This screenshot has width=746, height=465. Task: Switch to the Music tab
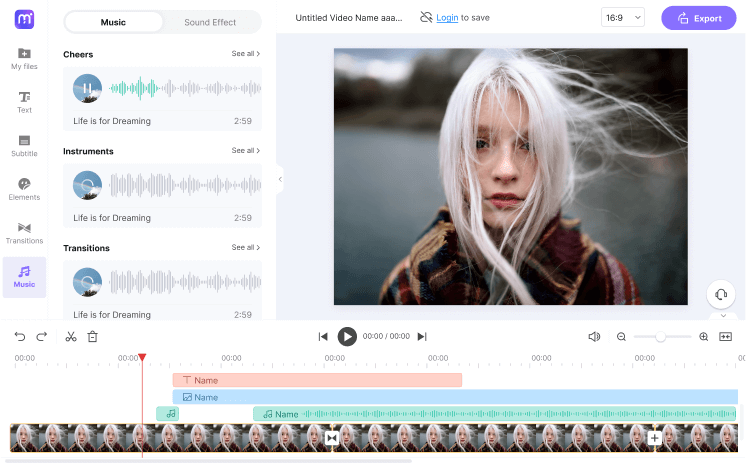pos(113,22)
